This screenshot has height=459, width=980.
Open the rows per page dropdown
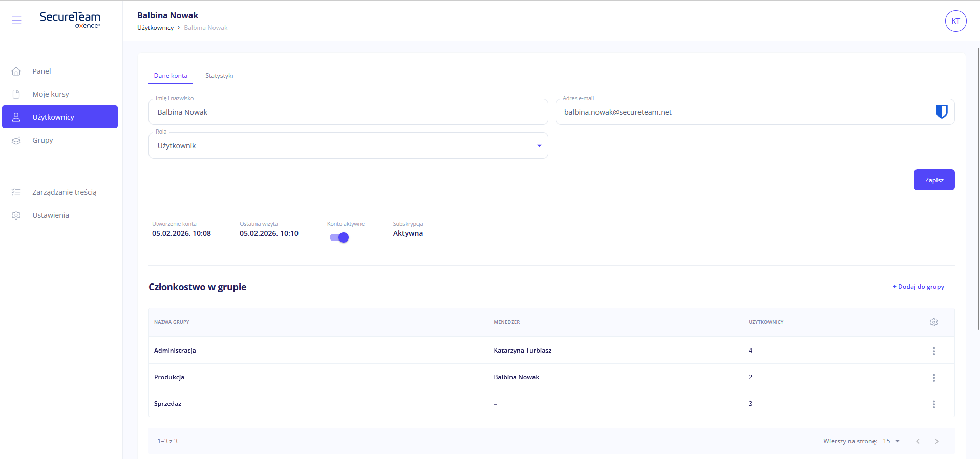[x=891, y=441]
